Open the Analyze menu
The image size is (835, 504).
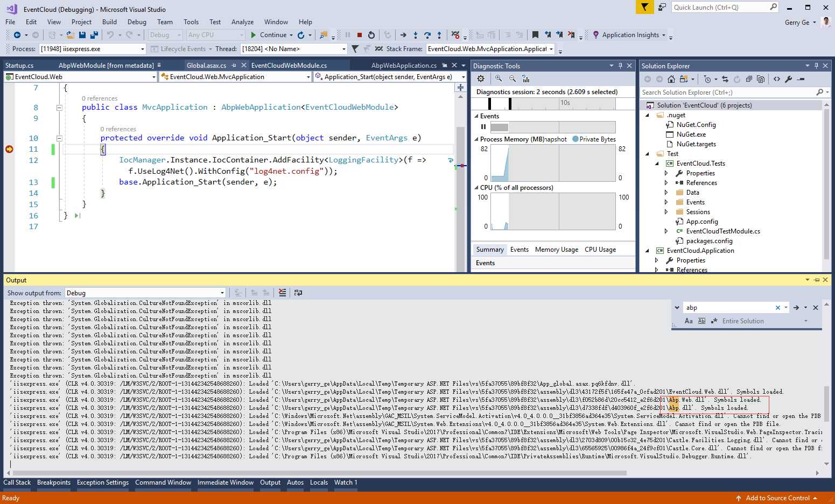242,22
